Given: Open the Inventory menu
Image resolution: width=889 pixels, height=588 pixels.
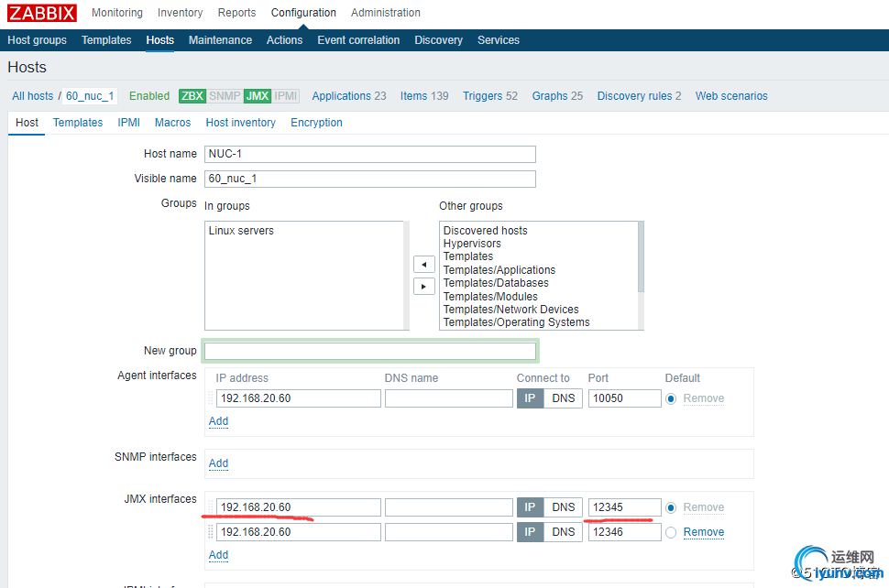Looking at the screenshot, I should tap(180, 13).
